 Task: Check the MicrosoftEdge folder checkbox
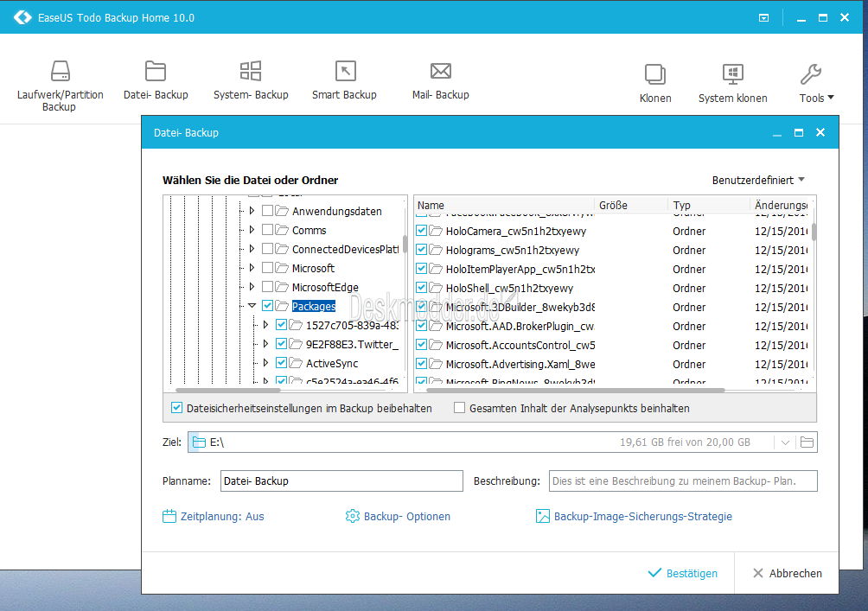(x=267, y=287)
